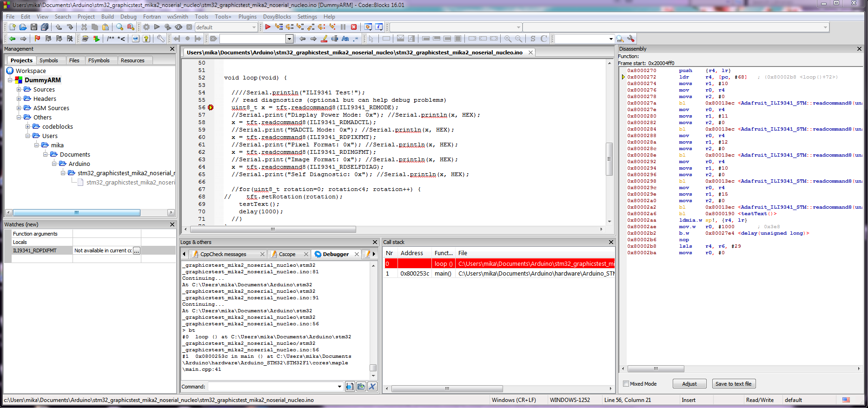Highlight matches with the red marker icon
This screenshot has height=408, width=868.
pos(325,39)
